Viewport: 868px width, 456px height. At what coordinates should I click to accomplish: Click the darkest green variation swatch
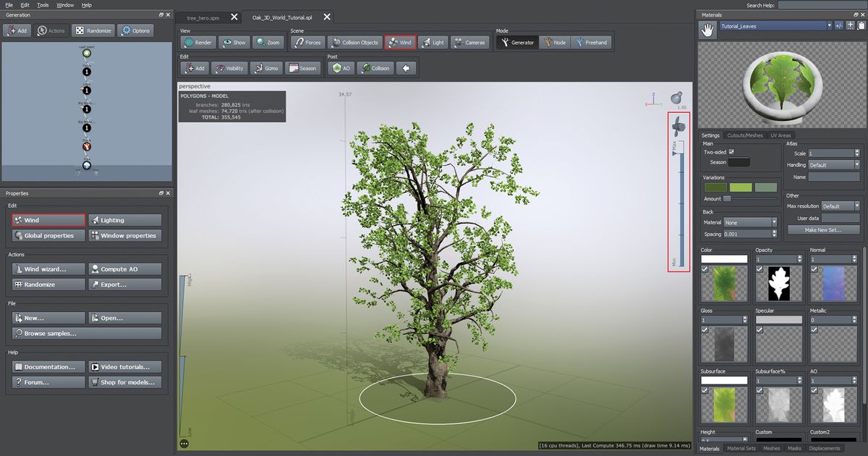click(715, 187)
